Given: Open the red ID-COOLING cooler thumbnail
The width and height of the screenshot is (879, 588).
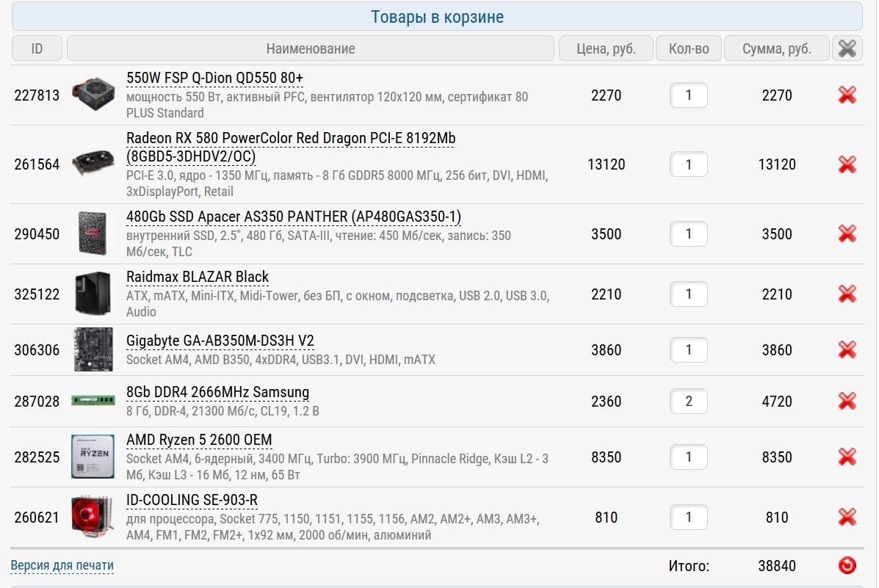Looking at the screenshot, I should (93, 516).
